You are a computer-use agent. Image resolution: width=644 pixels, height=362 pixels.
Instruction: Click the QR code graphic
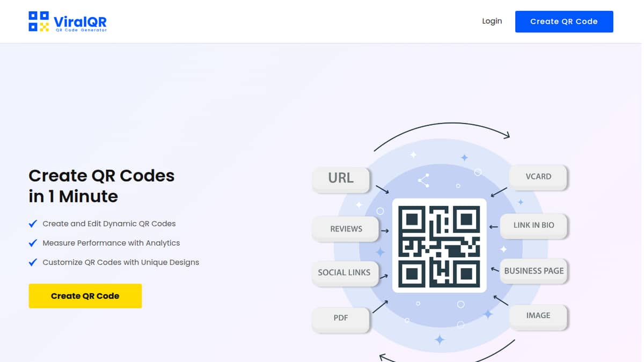tap(439, 245)
